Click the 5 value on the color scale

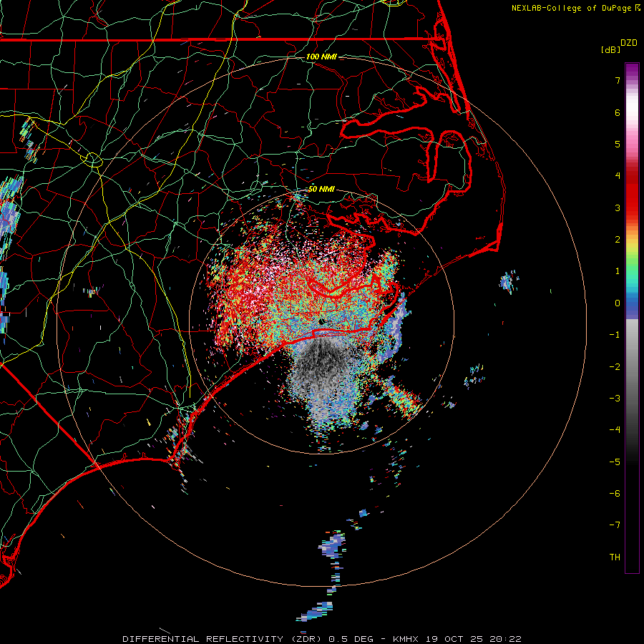point(618,144)
